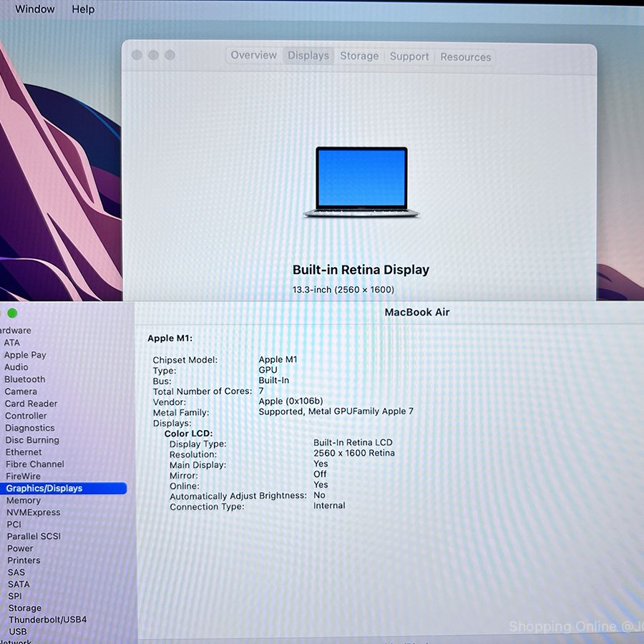This screenshot has height=644, width=644.
Task: Open the Power sidebar entry
Action: point(20,548)
